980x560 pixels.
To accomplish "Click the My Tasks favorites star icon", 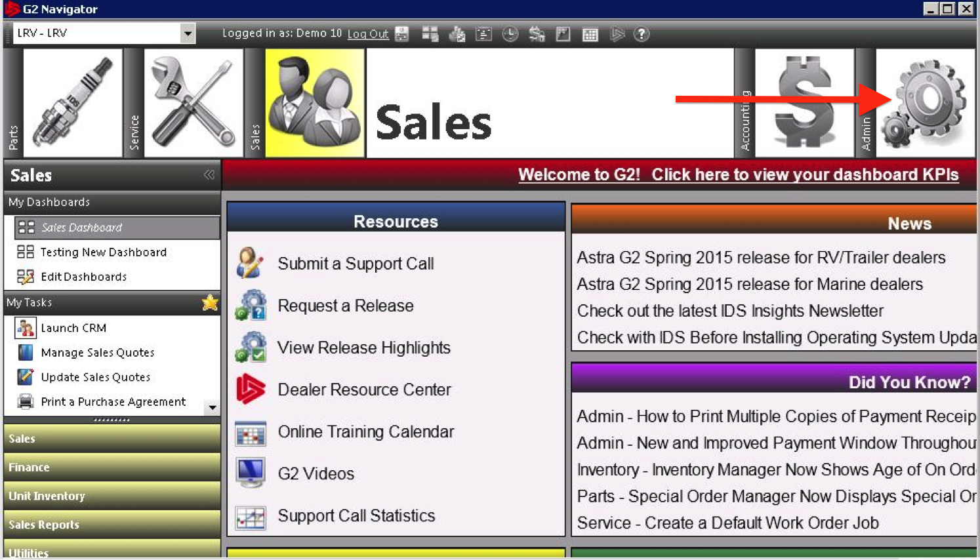I will click(210, 302).
